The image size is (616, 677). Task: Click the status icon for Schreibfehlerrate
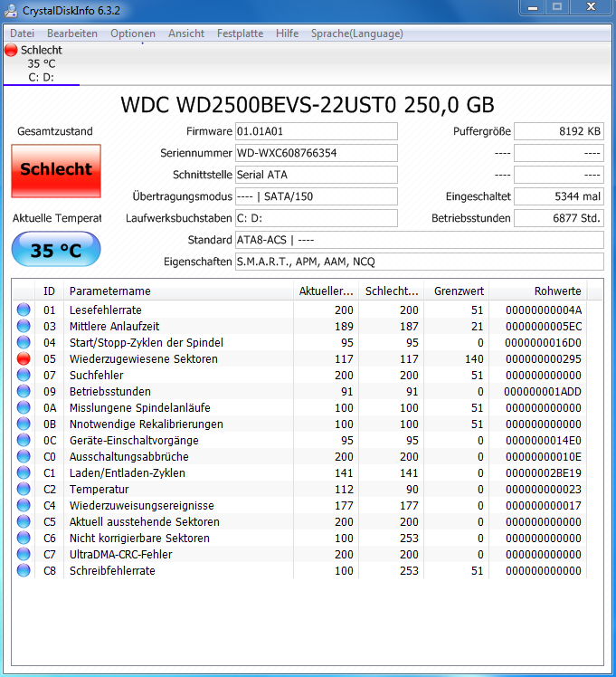[x=24, y=570]
